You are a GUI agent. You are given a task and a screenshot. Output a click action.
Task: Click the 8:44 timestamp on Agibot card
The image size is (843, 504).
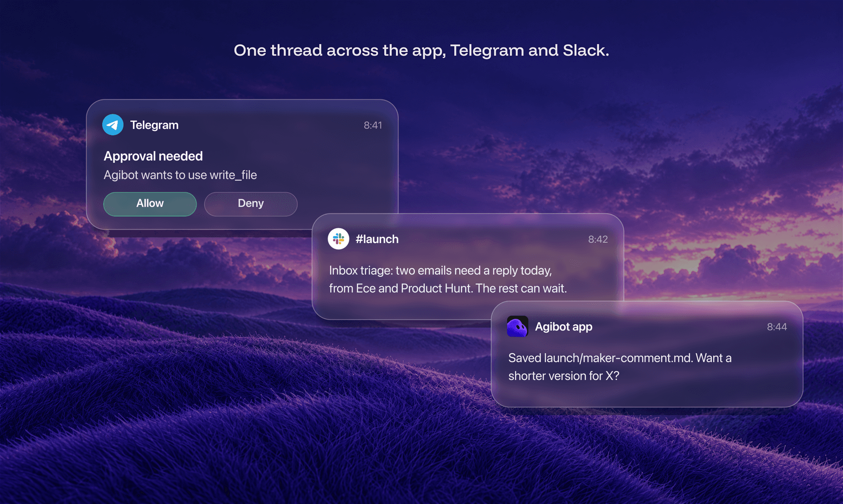click(x=777, y=327)
